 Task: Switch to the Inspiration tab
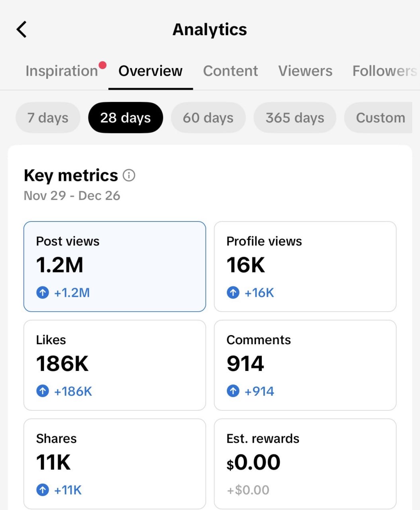(61, 71)
